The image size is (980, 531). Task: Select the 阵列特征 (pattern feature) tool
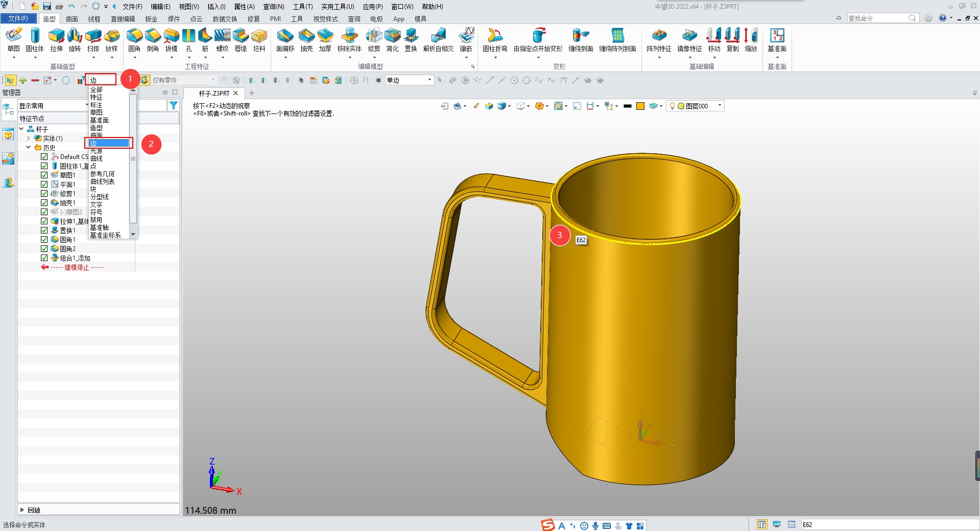[659, 41]
